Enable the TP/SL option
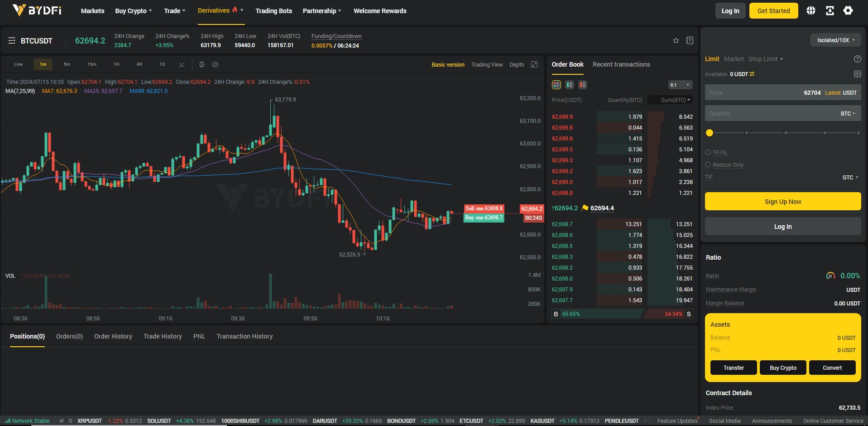Screen dimensions: 868x426 pos(708,152)
